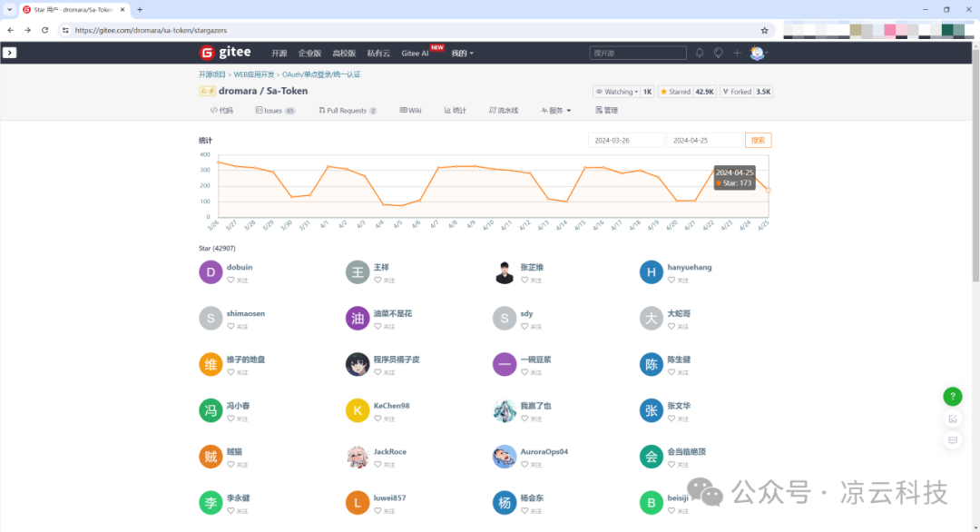980x532 pixels.
Task: Switch to the 流水线 tab
Action: tap(504, 111)
